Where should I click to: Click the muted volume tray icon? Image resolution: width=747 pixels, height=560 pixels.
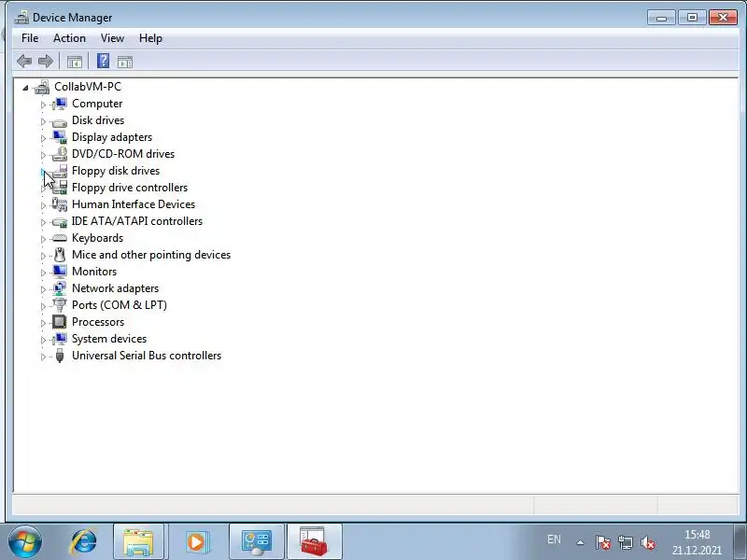pyautogui.click(x=647, y=542)
